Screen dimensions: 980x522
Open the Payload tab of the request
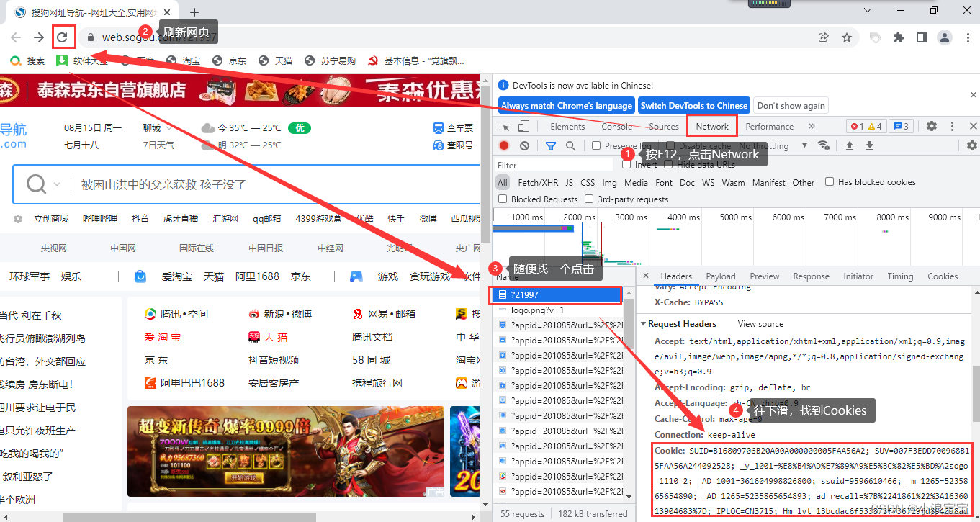(x=721, y=276)
